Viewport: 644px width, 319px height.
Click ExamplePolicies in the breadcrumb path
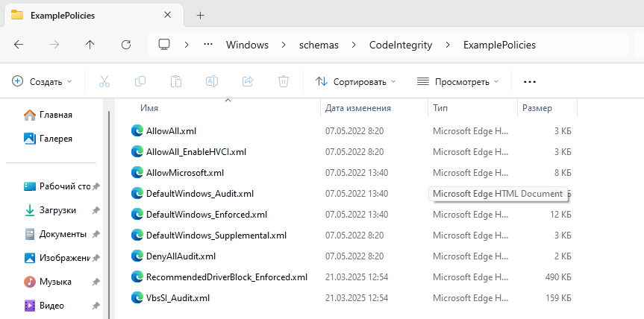(x=499, y=45)
